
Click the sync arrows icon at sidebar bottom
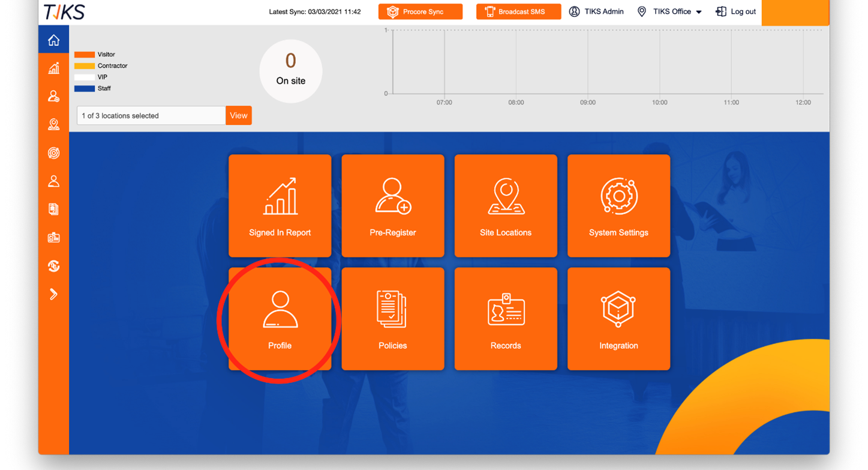pos(53,265)
